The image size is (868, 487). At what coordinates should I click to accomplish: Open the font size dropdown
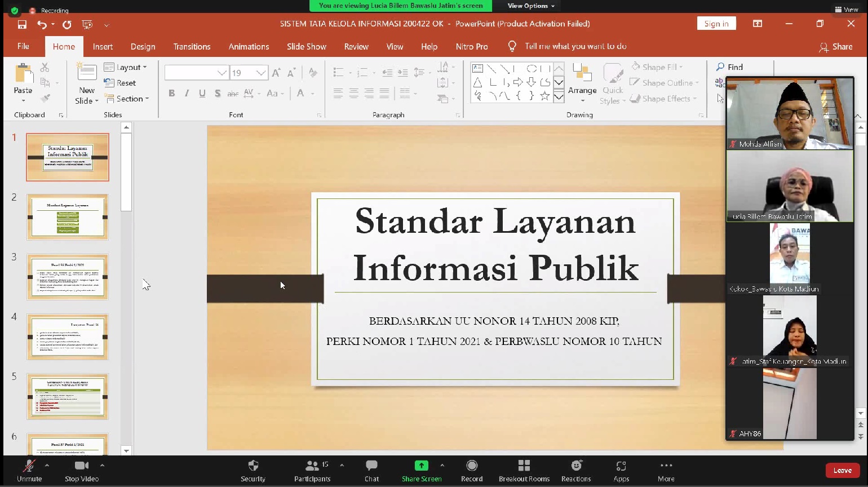260,73
